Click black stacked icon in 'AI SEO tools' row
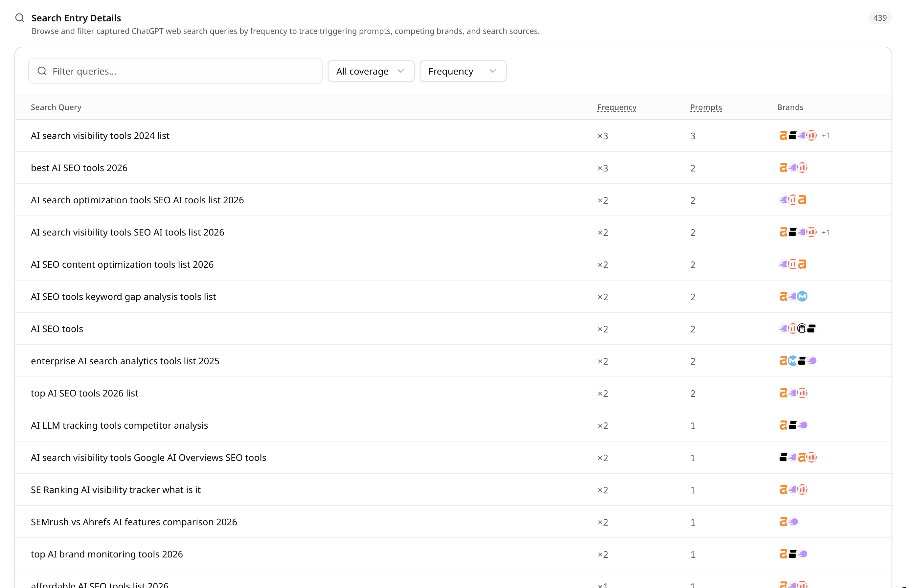906x588 pixels. 811,328
